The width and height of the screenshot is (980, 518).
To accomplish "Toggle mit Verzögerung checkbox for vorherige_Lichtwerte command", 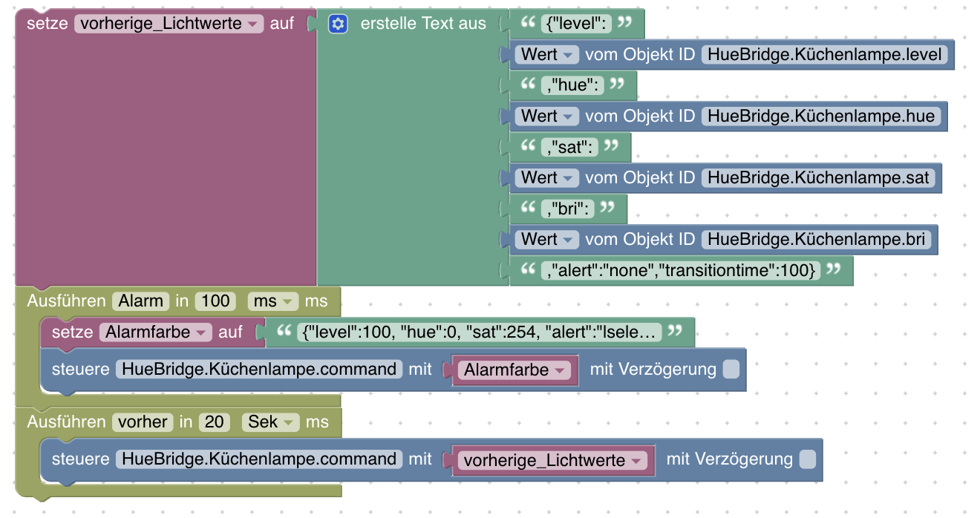I will coord(808,459).
